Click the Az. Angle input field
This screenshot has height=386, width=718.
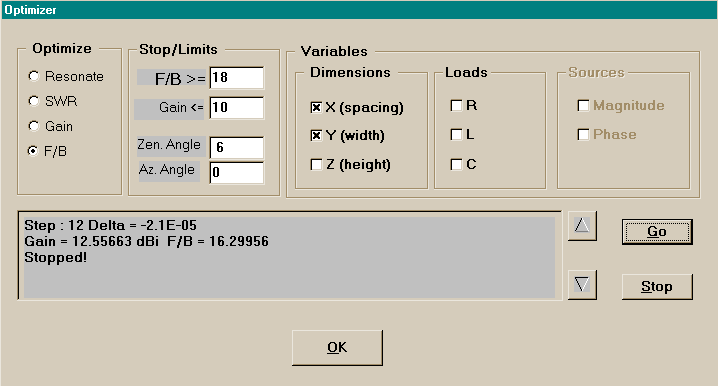tap(237, 173)
